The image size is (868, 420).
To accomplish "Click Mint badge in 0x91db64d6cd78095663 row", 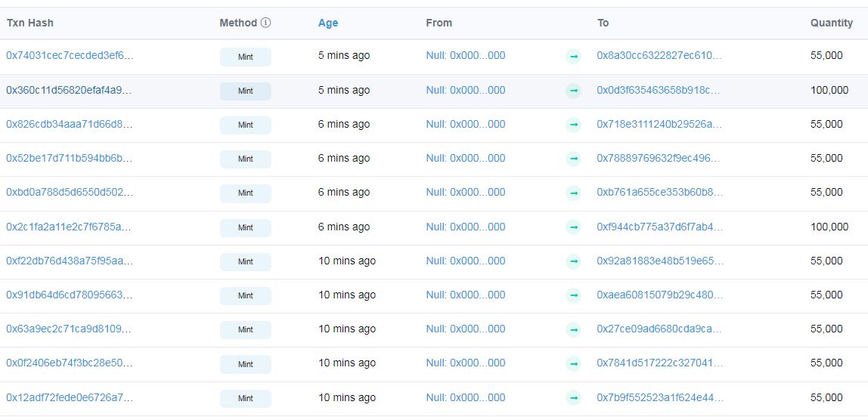I will click(246, 295).
